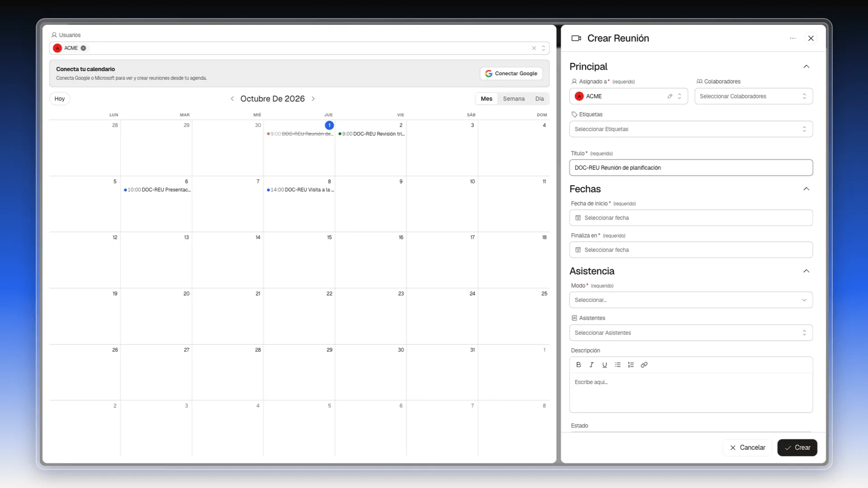This screenshot has width=868, height=488.
Task: Go to next month arrow
Action: coord(313,99)
